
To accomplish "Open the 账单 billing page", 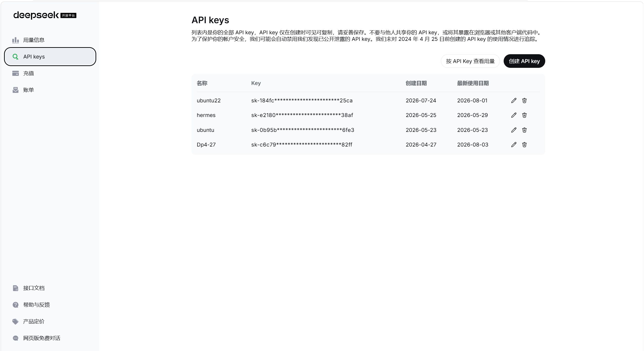I will coord(50,90).
